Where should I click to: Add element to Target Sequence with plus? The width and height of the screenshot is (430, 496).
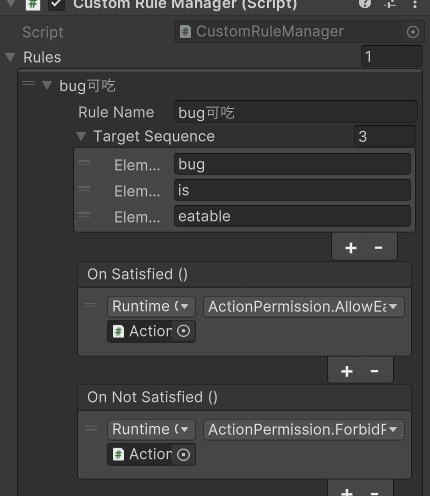tap(351, 248)
